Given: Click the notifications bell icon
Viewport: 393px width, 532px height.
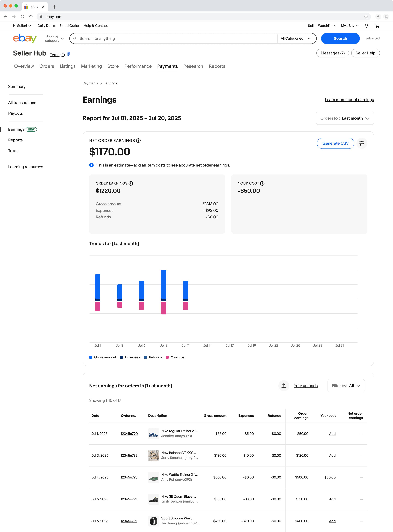Looking at the screenshot, I should pyautogui.click(x=366, y=26).
